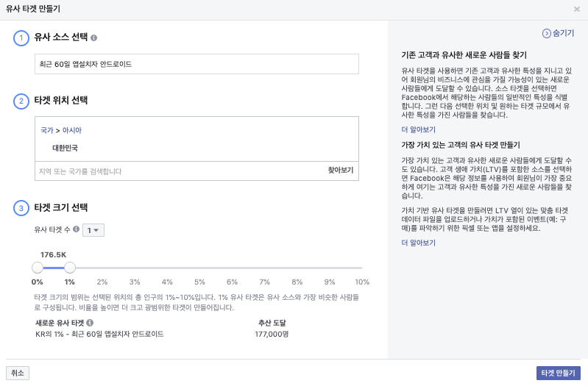Image resolution: width=588 pixels, height=386 pixels.
Task: Click the 1% slider handle
Action: tap(70, 268)
